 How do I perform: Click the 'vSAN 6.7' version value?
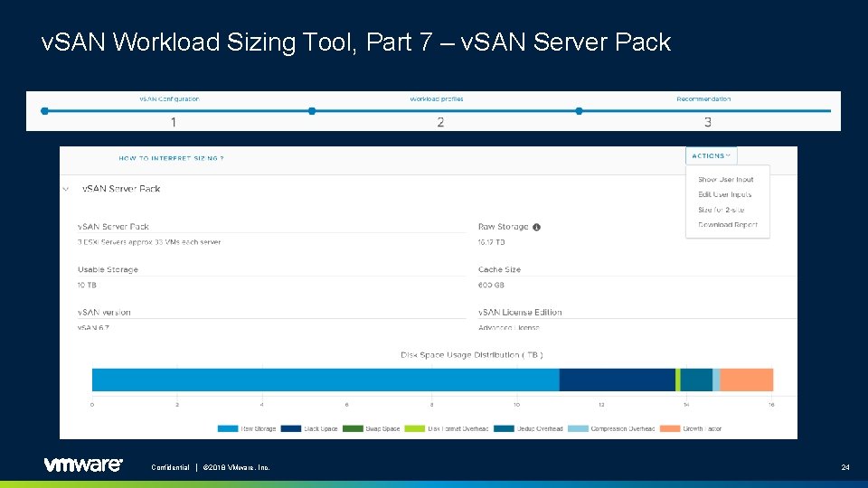(93, 327)
